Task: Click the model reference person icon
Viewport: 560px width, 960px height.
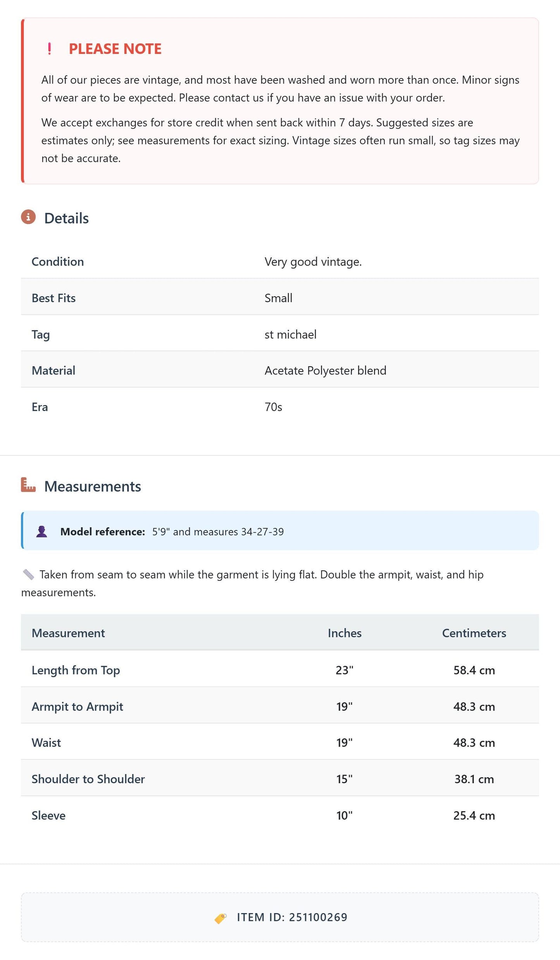Action: click(x=42, y=532)
